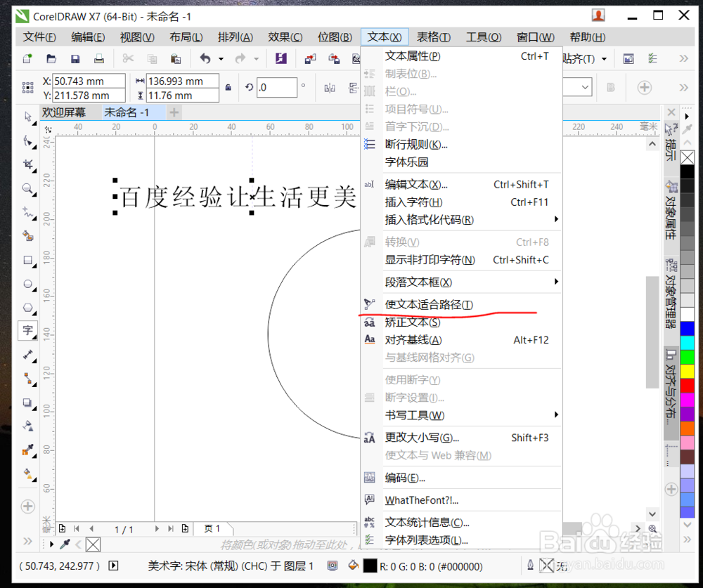Click the Undo arrow icon
This screenshot has width=703, height=588.
click(x=205, y=58)
